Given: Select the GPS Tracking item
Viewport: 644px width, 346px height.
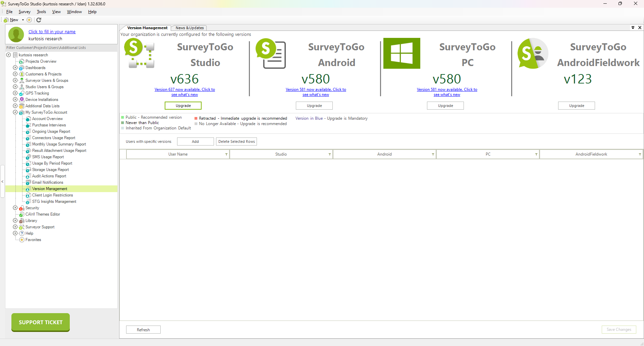Looking at the screenshot, I should coord(37,93).
